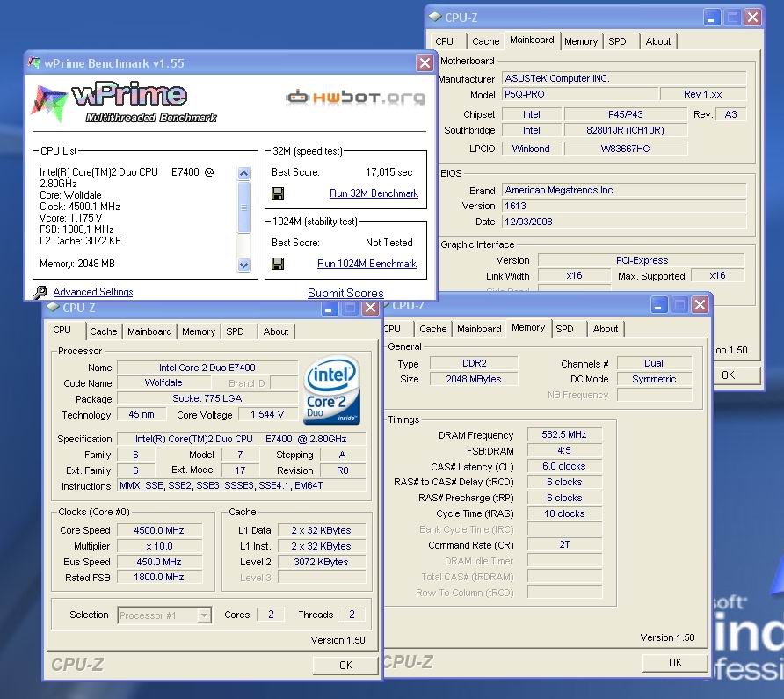Open SPD tab in Mainboard window
This screenshot has height=699, width=784.
[617, 41]
